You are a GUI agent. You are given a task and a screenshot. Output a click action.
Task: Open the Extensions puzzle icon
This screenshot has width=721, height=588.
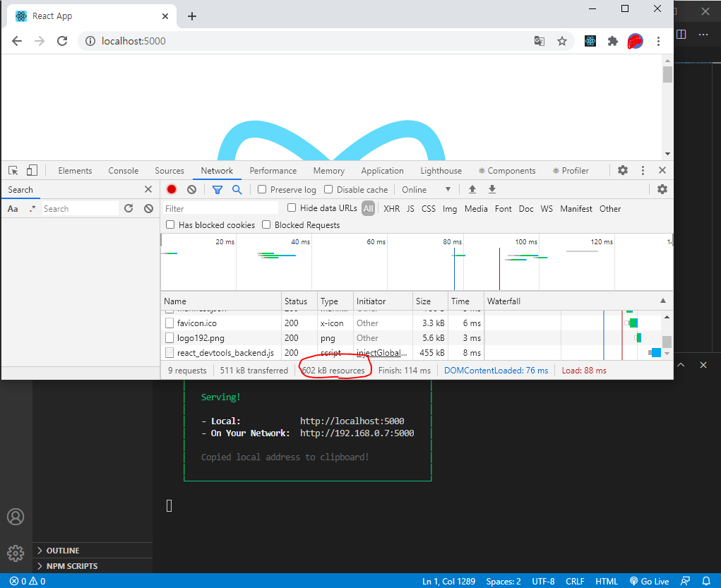(x=613, y=42)
